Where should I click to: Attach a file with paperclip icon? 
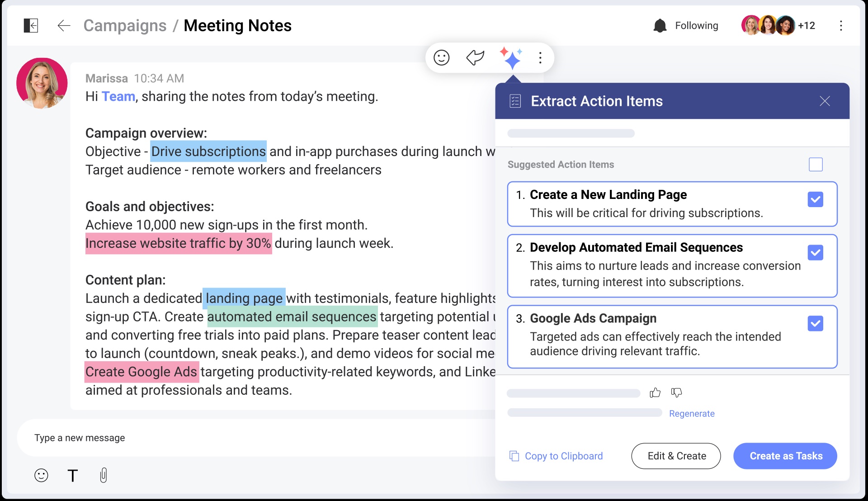click(x=104, y=475)
